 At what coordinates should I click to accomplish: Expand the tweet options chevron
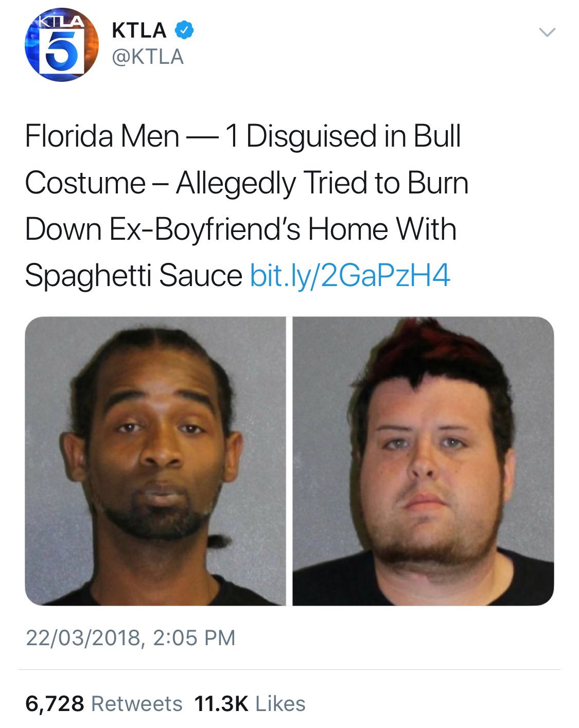[x=547, y=32]
